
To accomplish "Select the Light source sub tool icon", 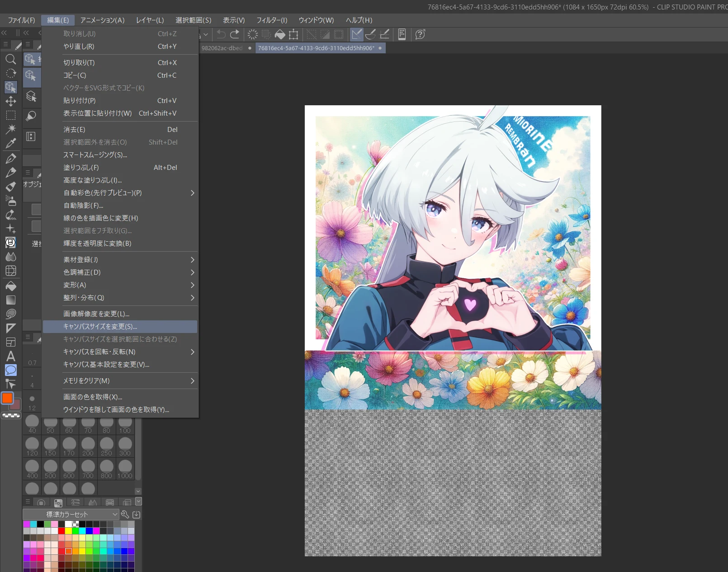I will (x=31, y=116).
